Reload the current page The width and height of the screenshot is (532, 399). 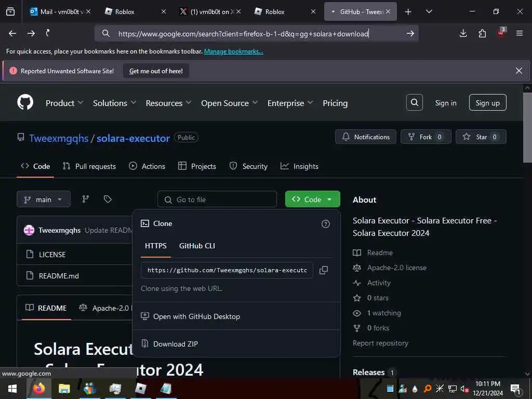[x=48, y=33]
